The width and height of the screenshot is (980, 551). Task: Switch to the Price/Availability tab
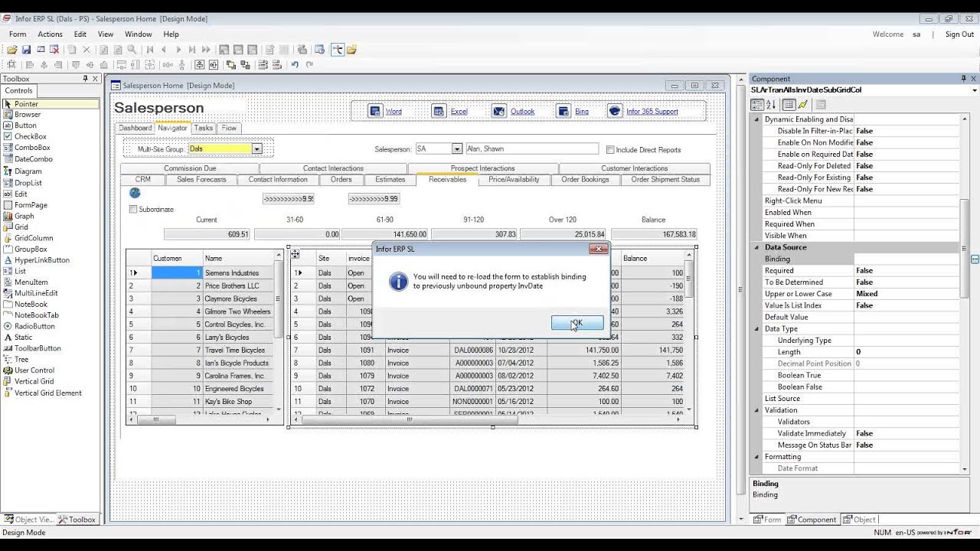click(x=514, y=180)
